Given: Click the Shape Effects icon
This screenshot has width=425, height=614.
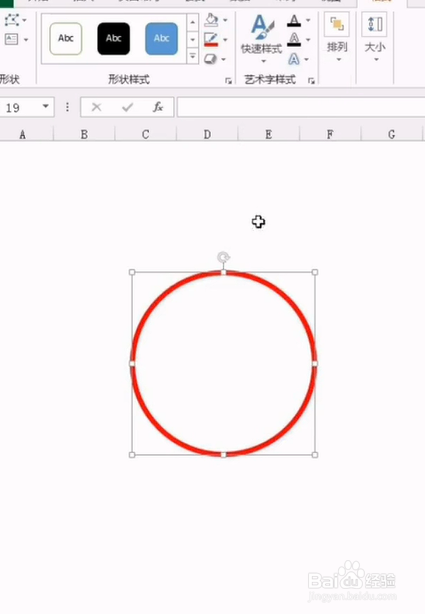Looking at the screenshot, I should click(211, 59).
